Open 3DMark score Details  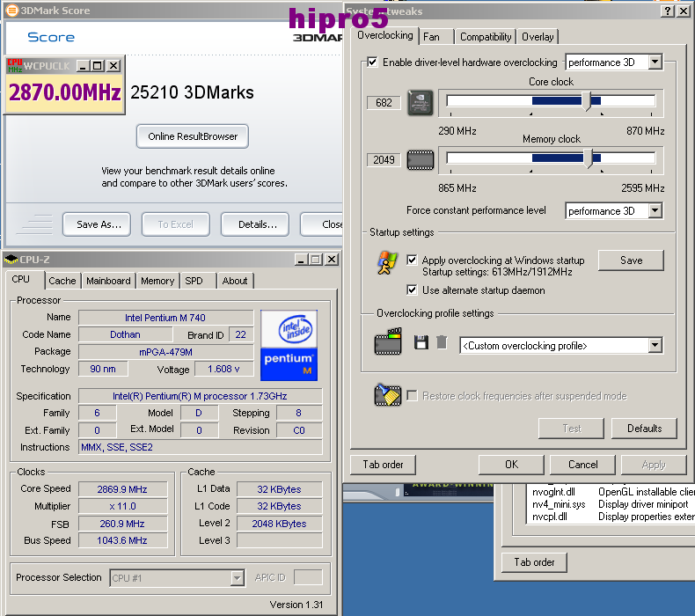[255, 224]
